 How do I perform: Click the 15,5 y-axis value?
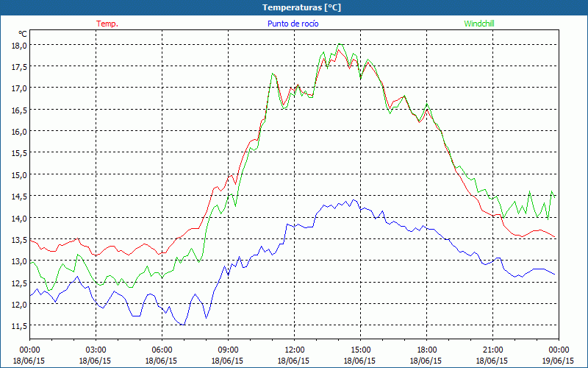pyautogui.click(x=20, y=153)
